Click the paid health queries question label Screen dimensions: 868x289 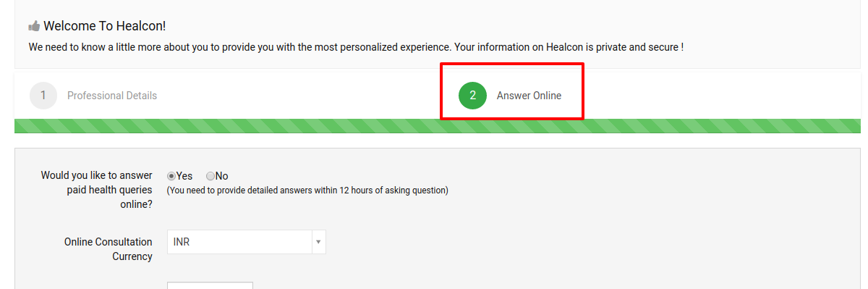pos(96,190)
